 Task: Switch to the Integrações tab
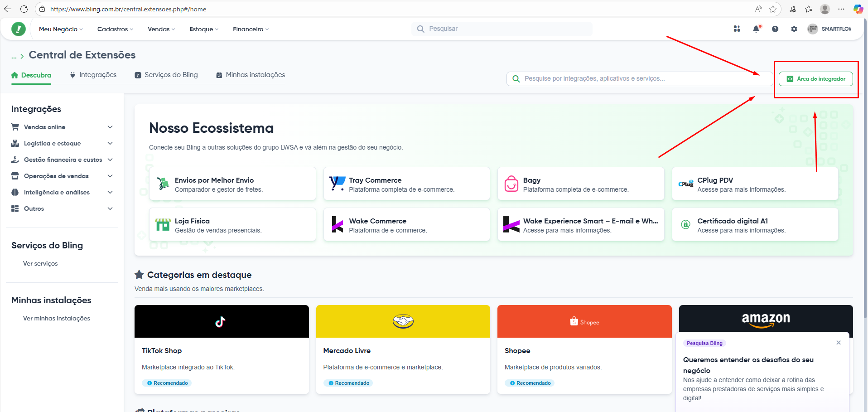(93, 75)
